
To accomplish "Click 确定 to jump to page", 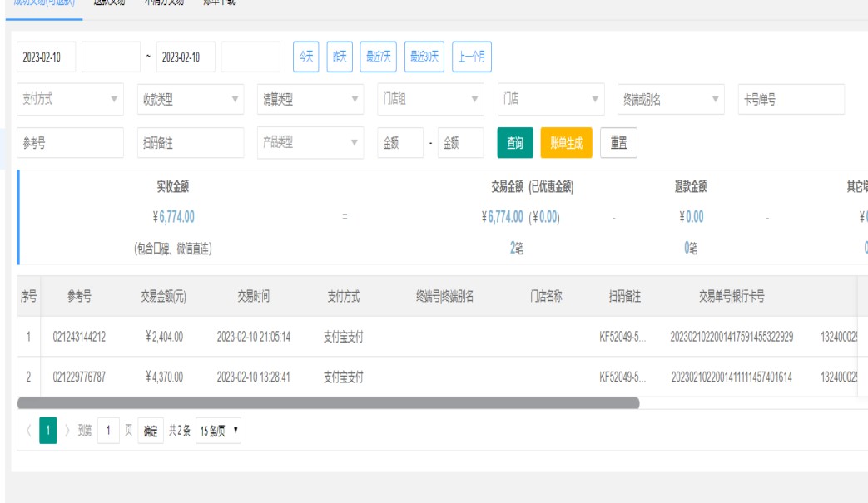I will 151,431.
